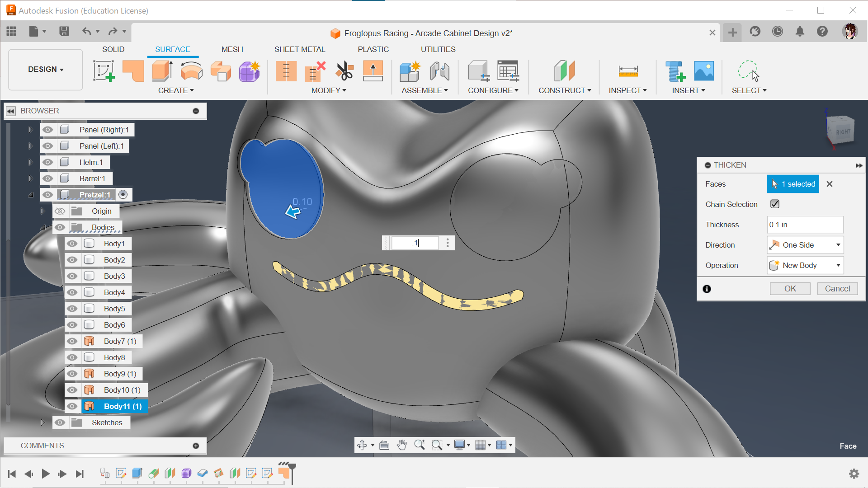Click OK to confirm Thicken operation
The height and width of the screenshot is (488, 868).
[x=790, y=288]
